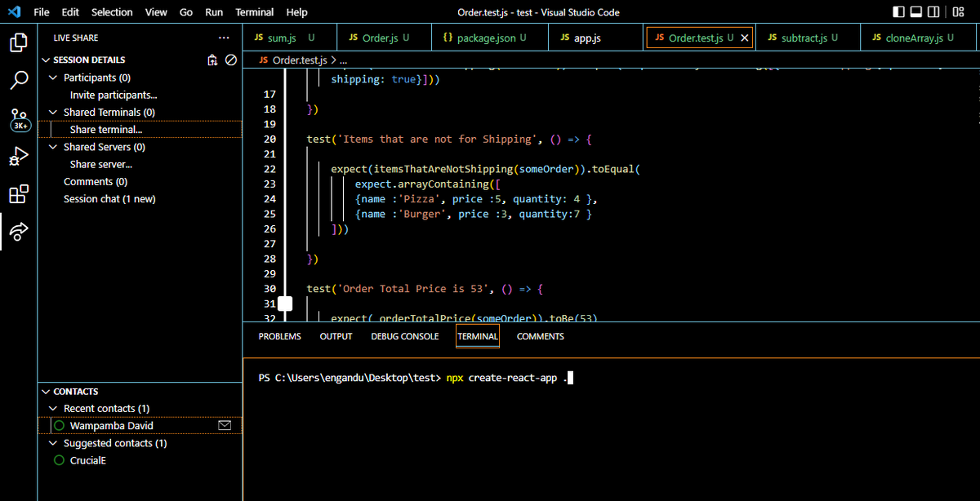The width and height of the screenshot is (980, 501).
Task: Select Comments (0) tree item
Action: click(96, 182)
